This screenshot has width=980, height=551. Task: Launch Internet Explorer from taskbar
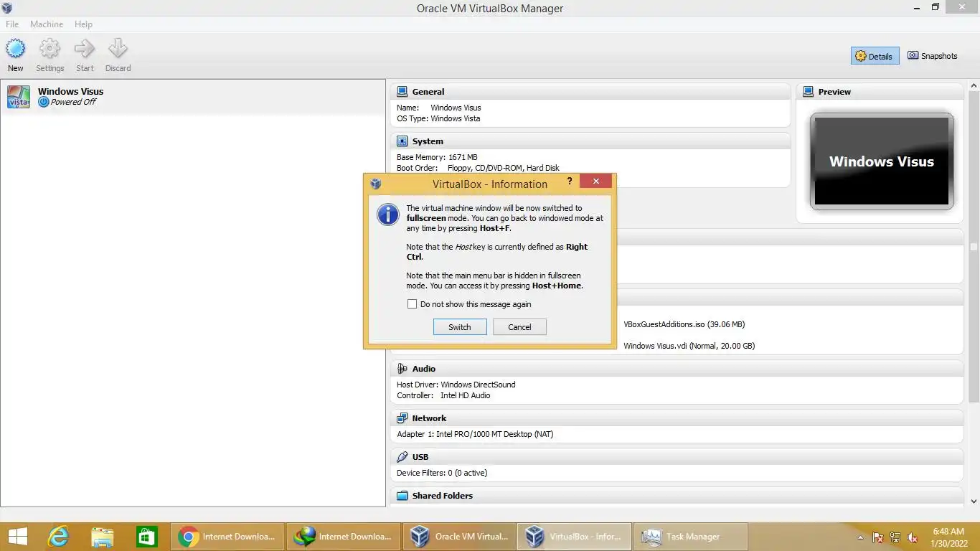[58, 537]
